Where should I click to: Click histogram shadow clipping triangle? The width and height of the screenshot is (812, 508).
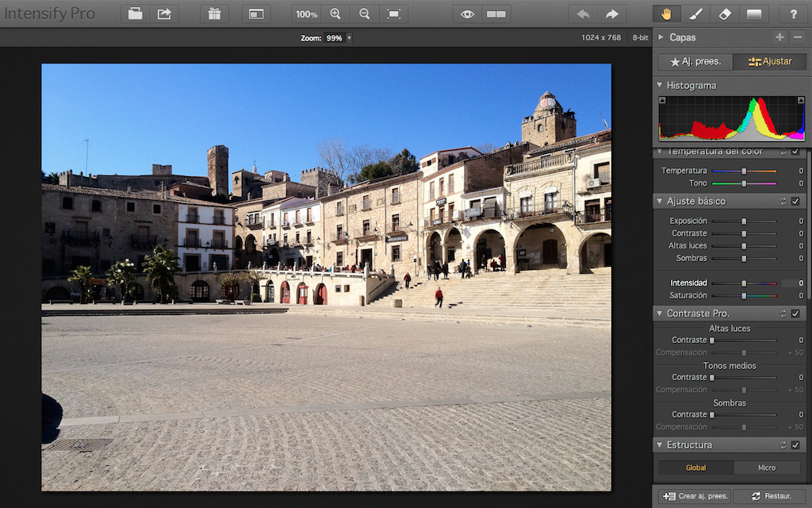pos(662,100)
